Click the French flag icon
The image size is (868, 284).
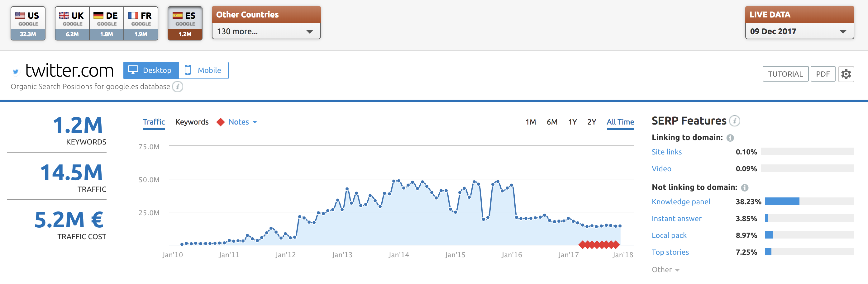(x=133, y=15)
